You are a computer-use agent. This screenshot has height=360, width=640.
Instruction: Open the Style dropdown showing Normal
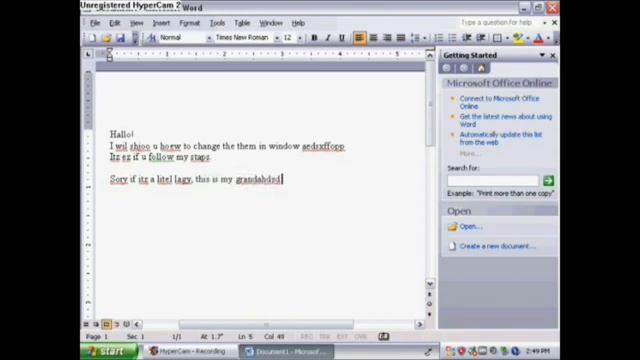pyautogui.click(x=209, y=38)
